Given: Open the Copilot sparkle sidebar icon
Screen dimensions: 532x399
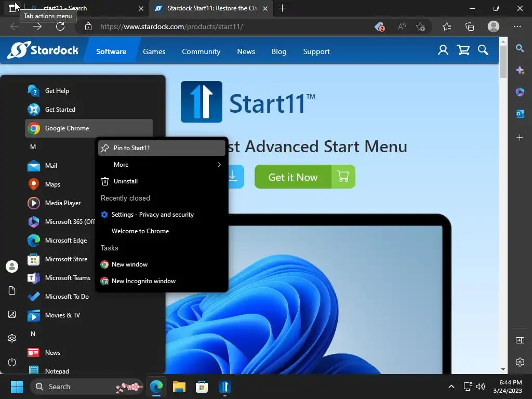Looking at the screenshot, I should coord(520,70).
